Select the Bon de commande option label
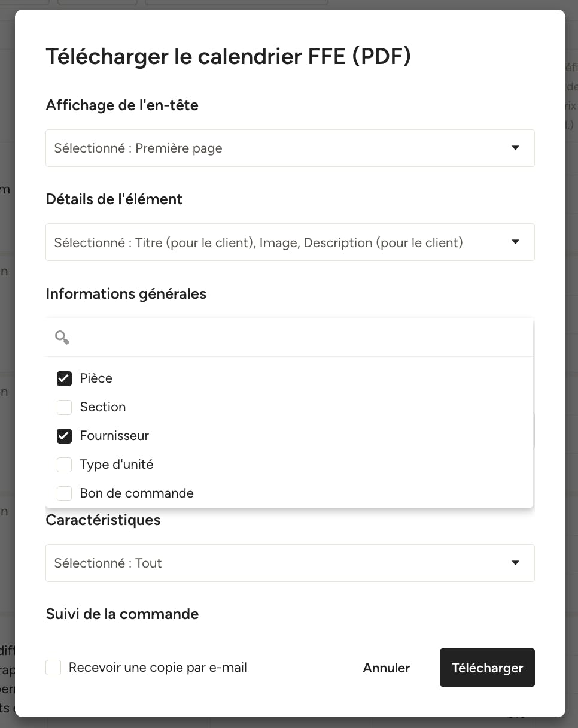The image size is (578, 728). (137, 493)
